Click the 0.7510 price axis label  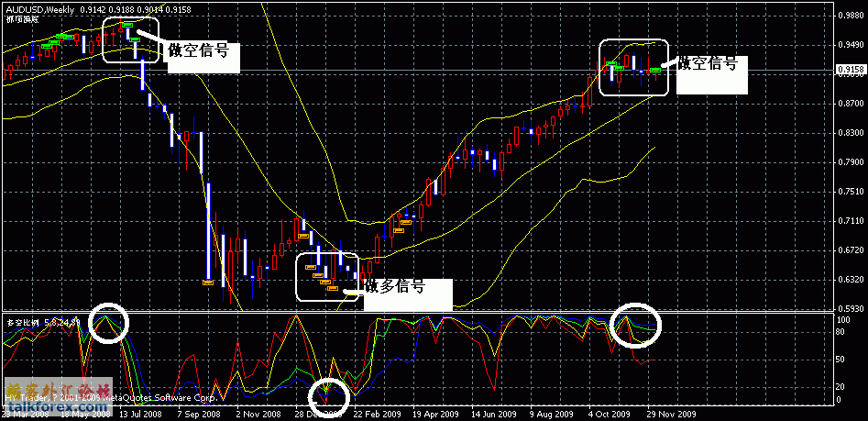852,192
